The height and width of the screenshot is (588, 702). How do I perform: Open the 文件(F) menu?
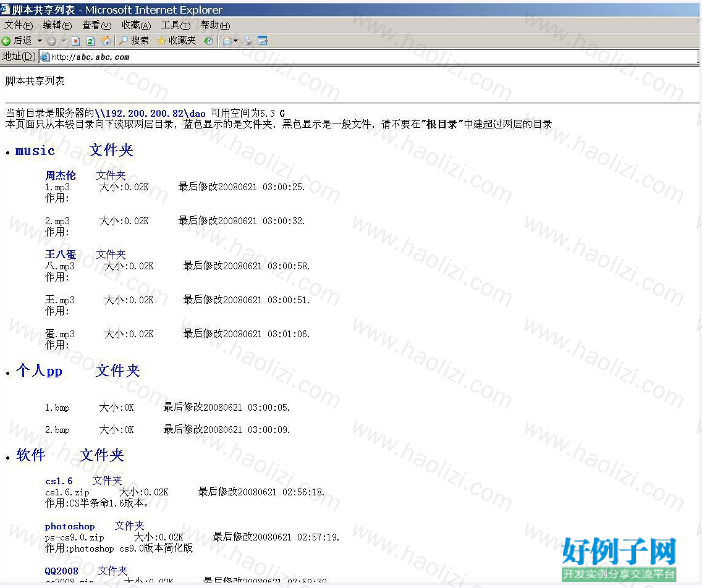coord(19,25)
